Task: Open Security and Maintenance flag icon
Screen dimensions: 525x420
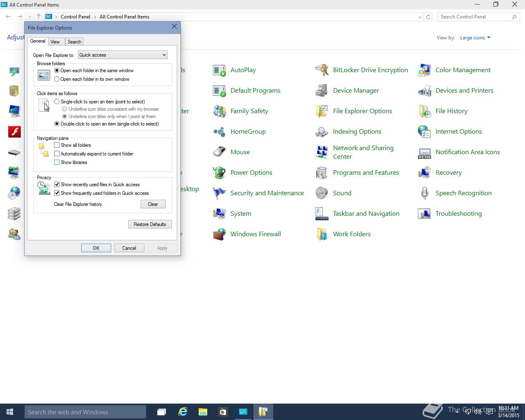Action: coord(219,193)
